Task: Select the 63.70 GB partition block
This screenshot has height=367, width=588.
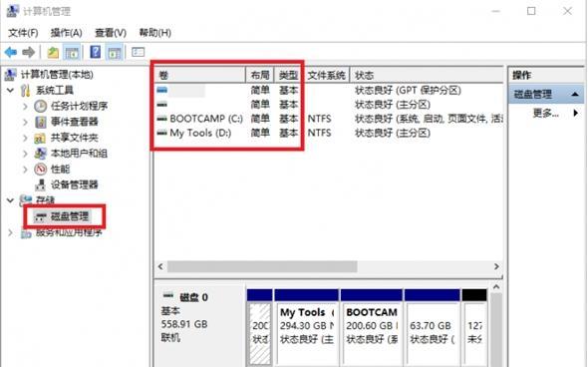Action: [433, 328]
